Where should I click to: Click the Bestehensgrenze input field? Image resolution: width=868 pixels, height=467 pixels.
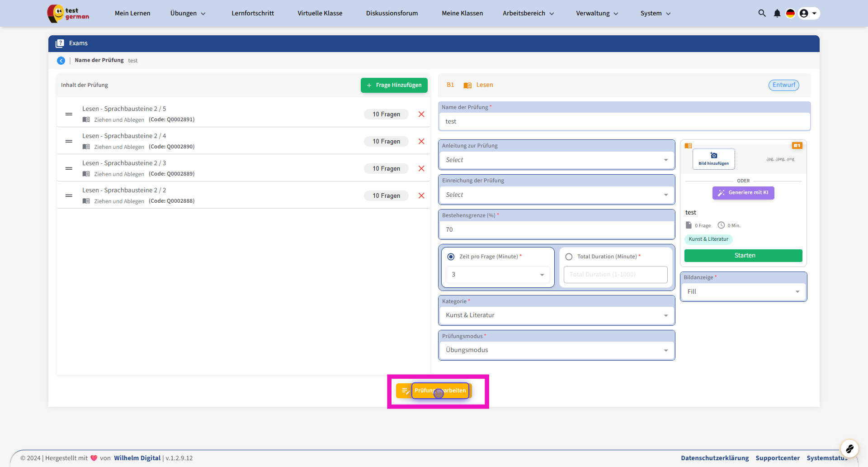tap(556, 230)
